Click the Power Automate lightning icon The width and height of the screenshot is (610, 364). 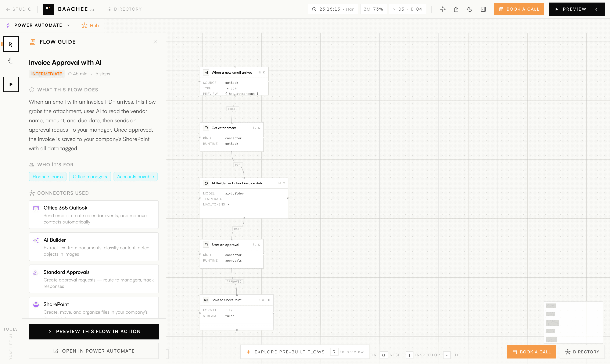8,25
